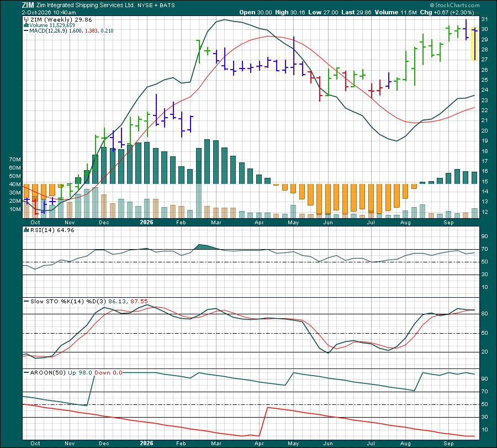Click the RSI(14) legend icon
Screen dimensions: 497x448
[27, 230]
